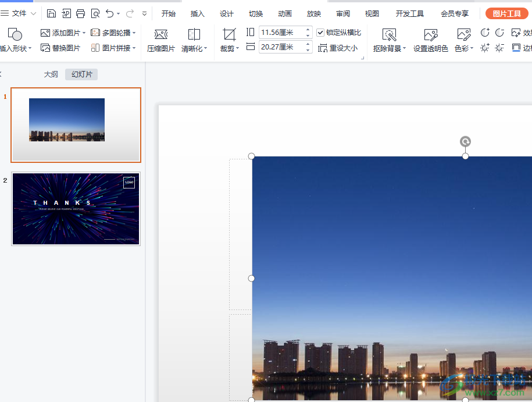Open Print Preview icon

point(95,13)
